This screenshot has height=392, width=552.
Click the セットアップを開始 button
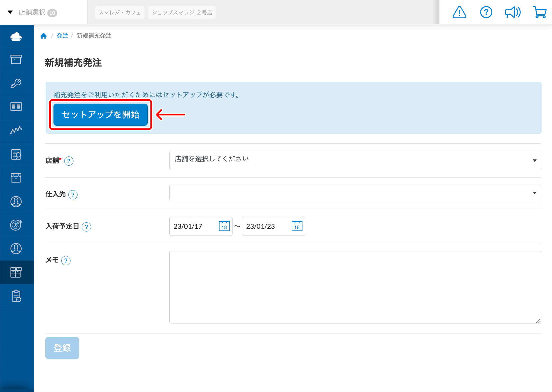point(100,115)
